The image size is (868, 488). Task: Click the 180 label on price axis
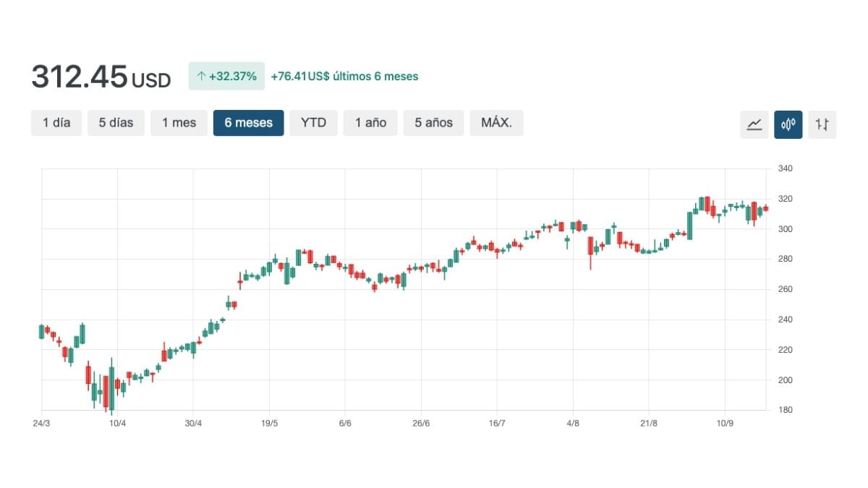point(785,410)
